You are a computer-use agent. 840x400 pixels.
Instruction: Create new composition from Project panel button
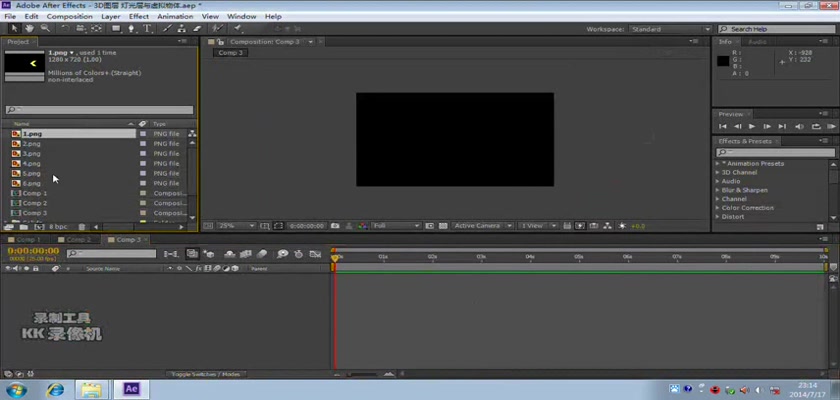39,227
